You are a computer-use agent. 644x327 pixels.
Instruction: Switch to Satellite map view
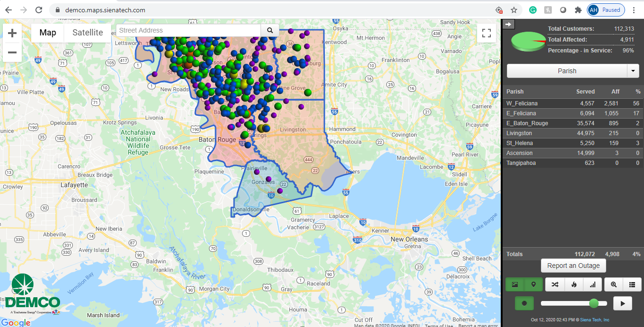click(x=87, y=33)
